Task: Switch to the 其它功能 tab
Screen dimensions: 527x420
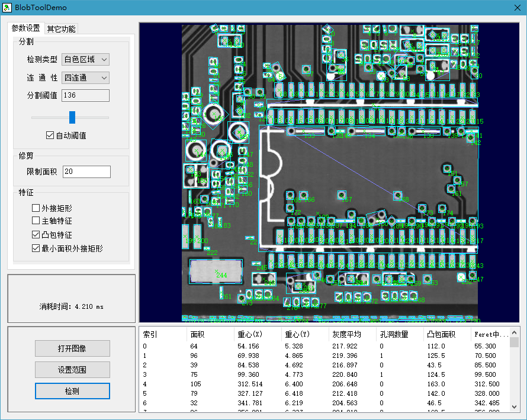Action: coord(61,29)
